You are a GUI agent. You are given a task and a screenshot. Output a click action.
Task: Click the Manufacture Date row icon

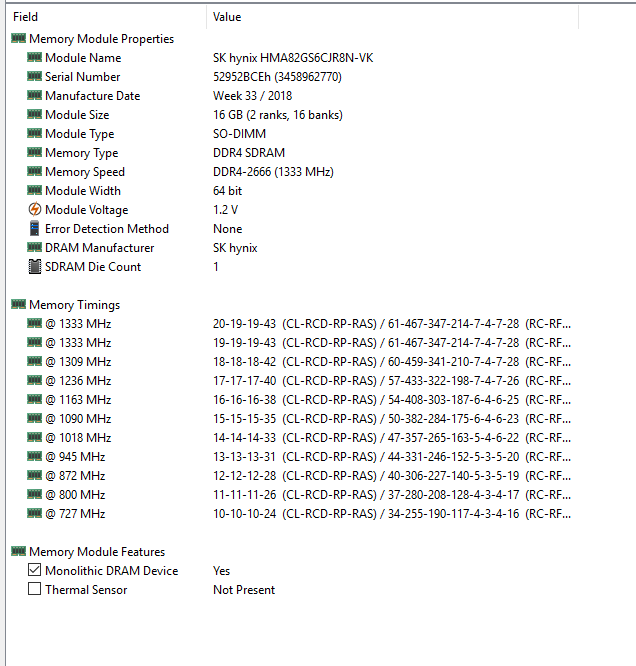tap(34, 95)
